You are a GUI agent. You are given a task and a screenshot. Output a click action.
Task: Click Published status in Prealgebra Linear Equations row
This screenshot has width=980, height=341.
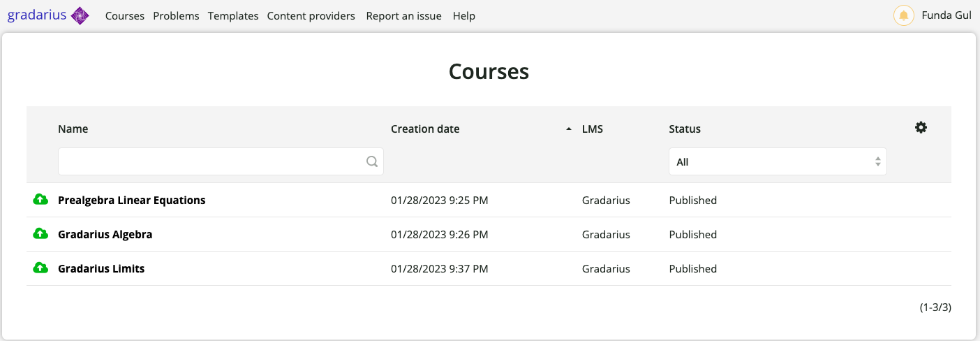(692, 200)
